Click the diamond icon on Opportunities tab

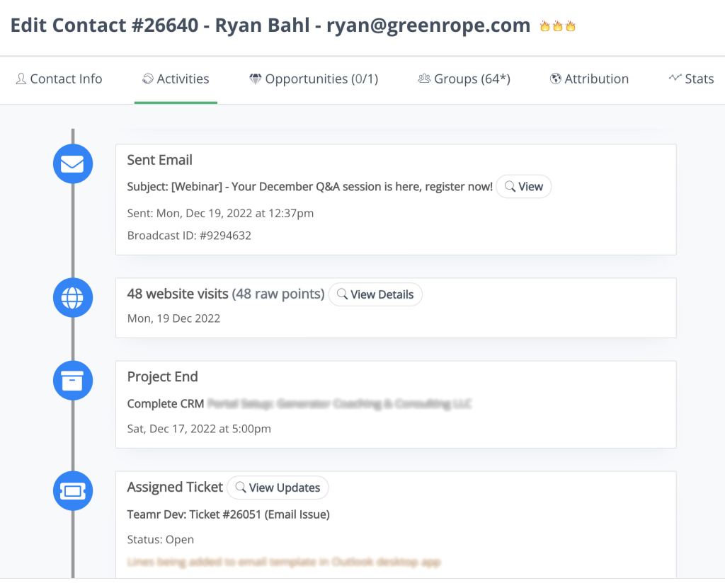point(255,79)
